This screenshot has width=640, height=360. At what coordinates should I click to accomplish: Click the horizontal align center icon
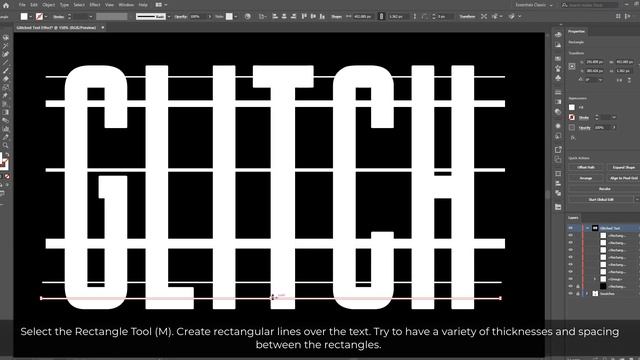284,16
